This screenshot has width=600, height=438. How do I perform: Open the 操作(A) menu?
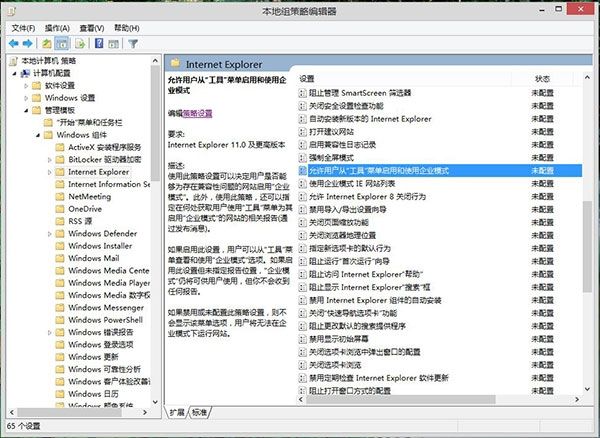58,28
